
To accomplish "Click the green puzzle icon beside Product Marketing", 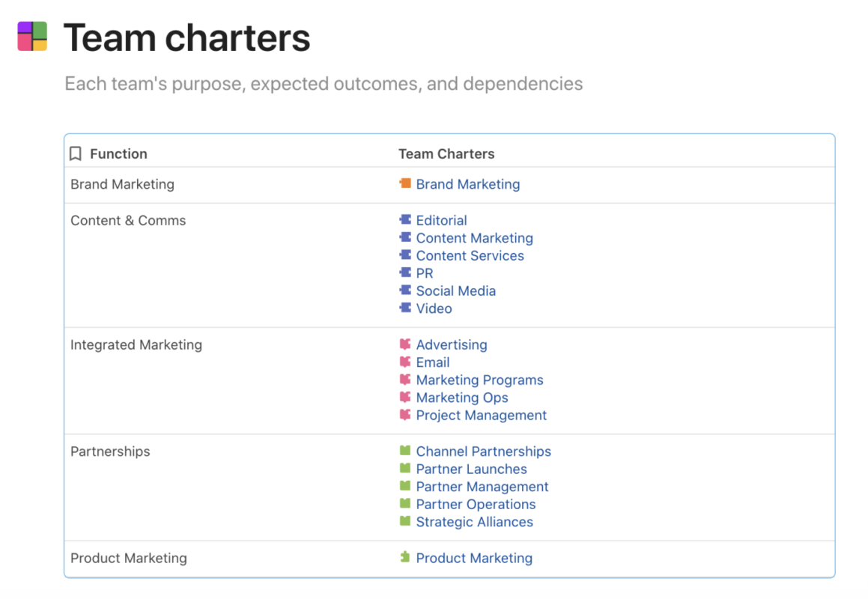I will click(x=405, y=557).
